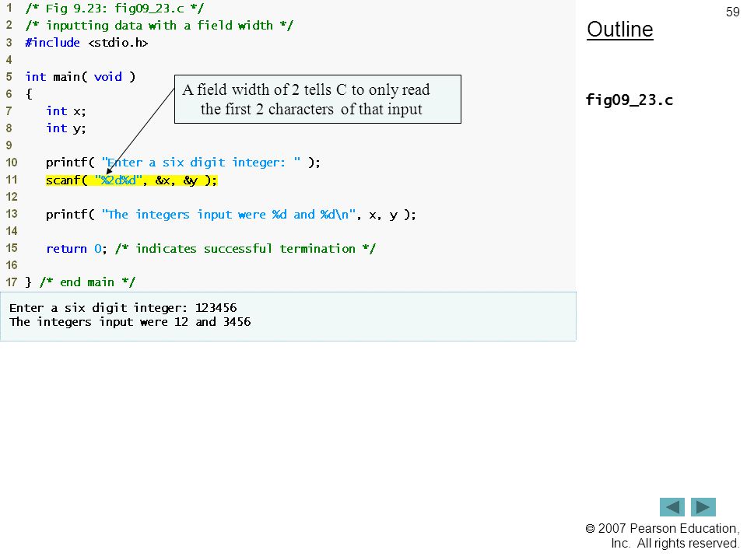Select the 'int x;' declaration

pos(65,111)
